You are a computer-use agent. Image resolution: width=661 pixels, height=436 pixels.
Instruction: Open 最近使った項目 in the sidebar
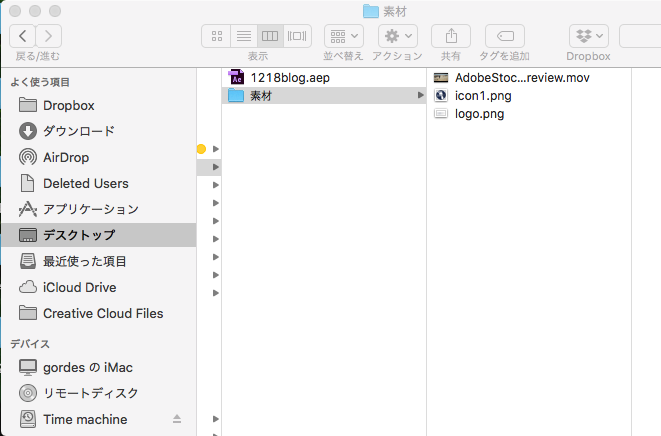click(x=99, y=261)
